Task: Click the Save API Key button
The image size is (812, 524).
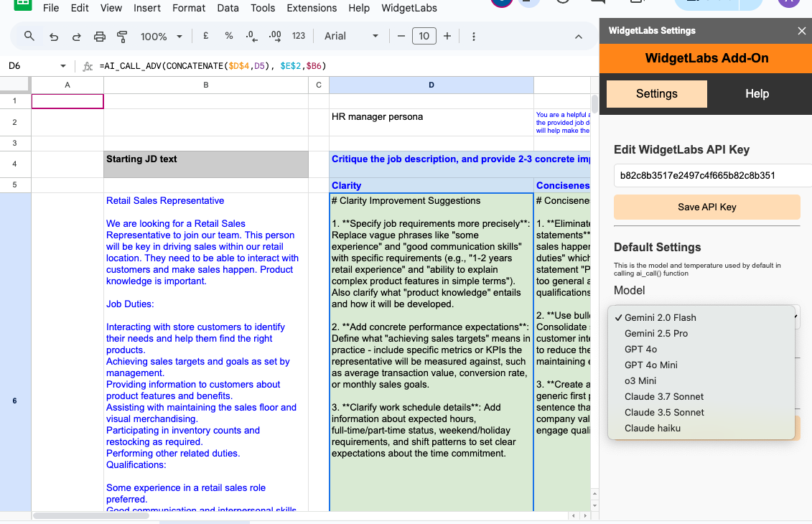Action: click(707, 207)
